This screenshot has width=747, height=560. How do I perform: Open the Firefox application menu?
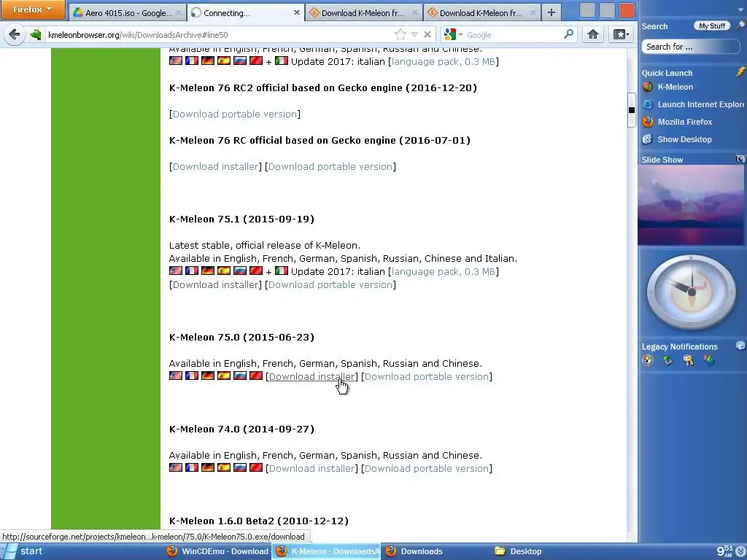32,9
